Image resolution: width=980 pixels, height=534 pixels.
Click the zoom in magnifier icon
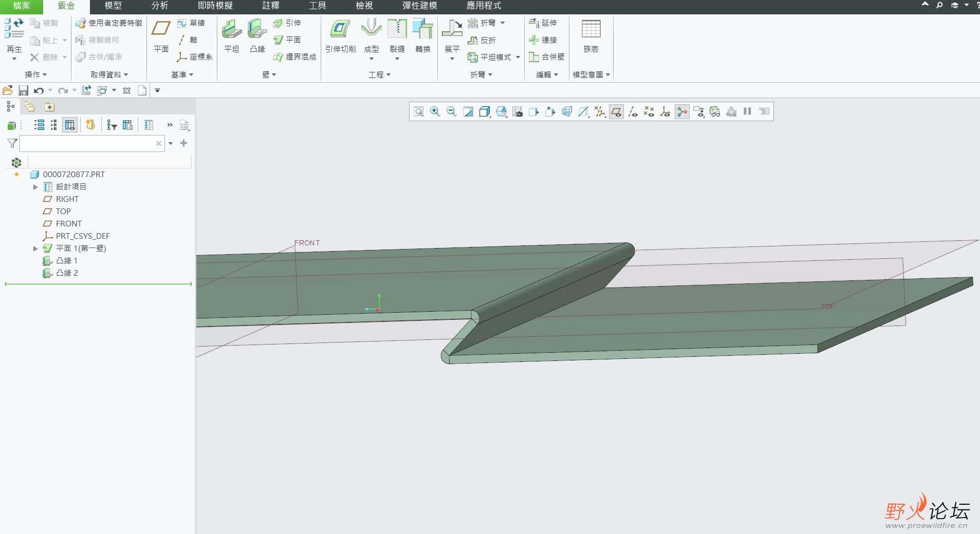[435, 111]
